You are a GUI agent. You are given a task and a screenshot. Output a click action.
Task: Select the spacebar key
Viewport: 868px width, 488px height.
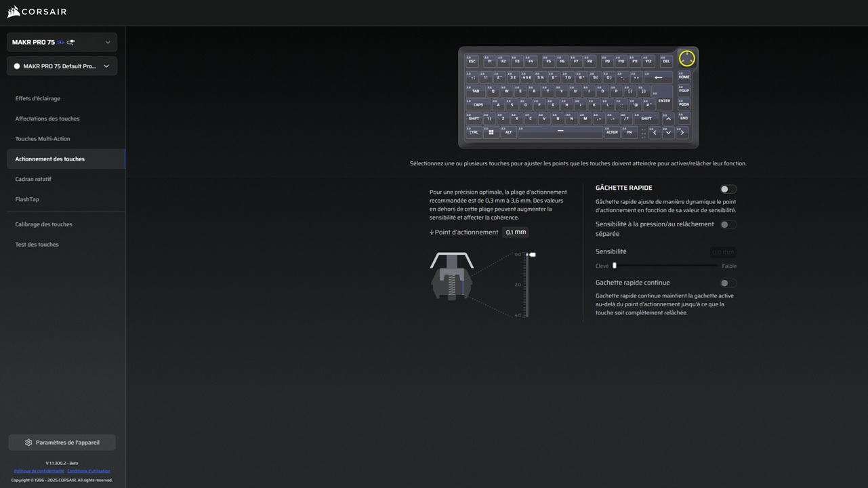coord(560,131)
